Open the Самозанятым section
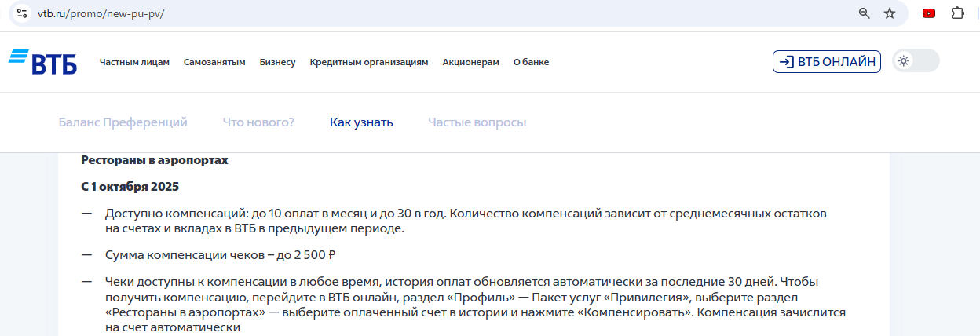The width and height of the screenshot is (980, 336). click(214, 62)
